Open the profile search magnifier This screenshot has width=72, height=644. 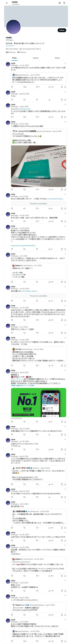tap(64, 3)
